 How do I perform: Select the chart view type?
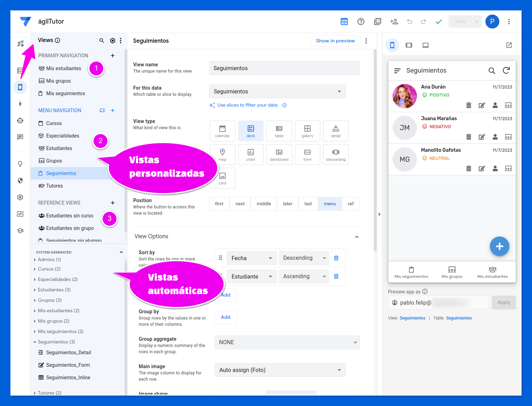click(x=251, y=155)
